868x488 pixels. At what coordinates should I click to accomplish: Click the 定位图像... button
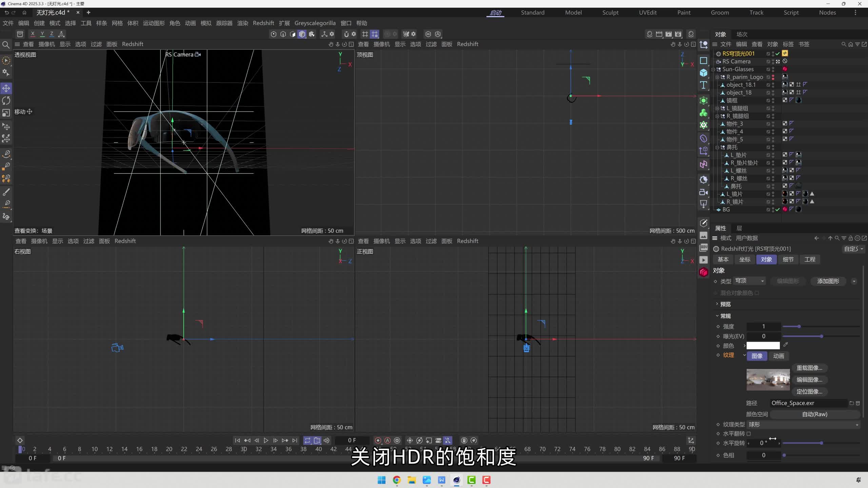pyautogui.click(x=809, y=392)
